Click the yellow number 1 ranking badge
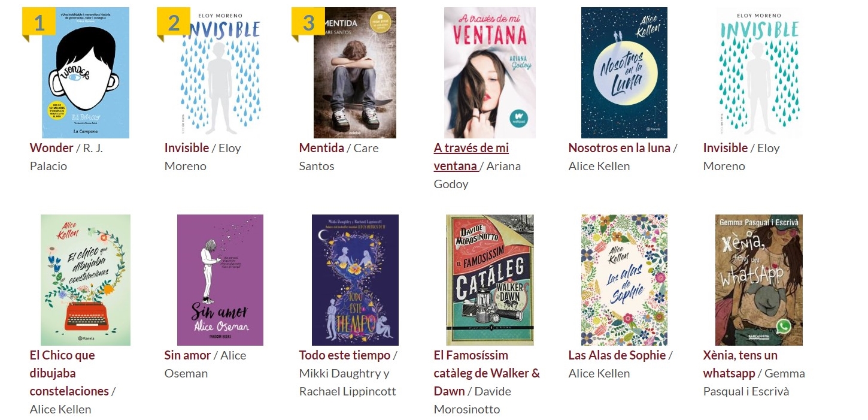 pyautogui.click(x=39, y=23)
